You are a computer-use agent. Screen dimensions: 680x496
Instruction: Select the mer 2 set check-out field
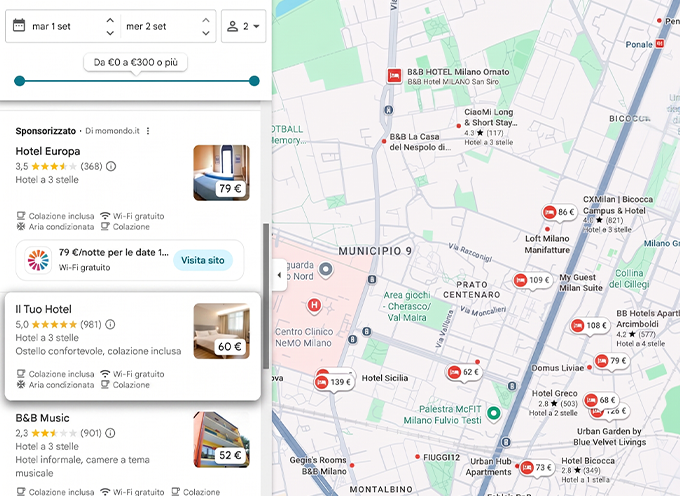click(x=146, y=26)
